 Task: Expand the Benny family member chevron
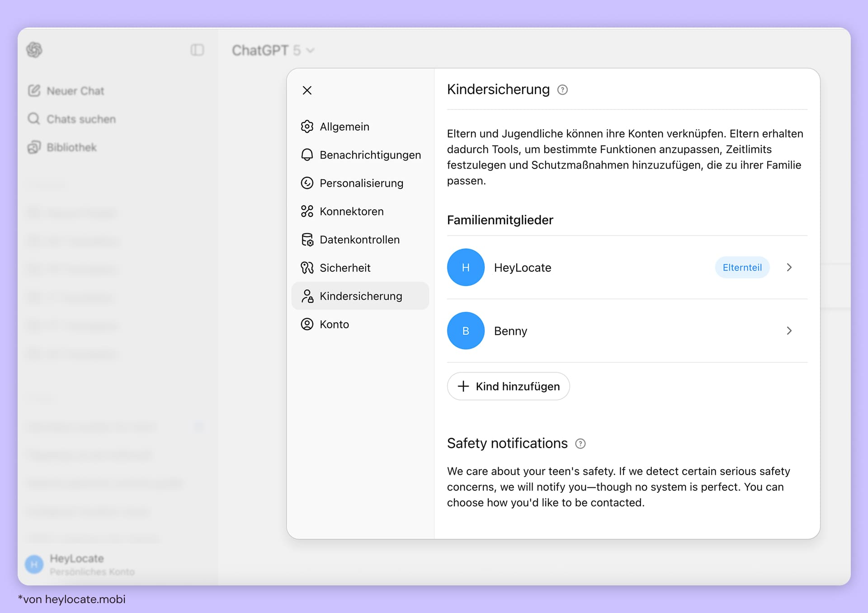(x=789, y=330)
